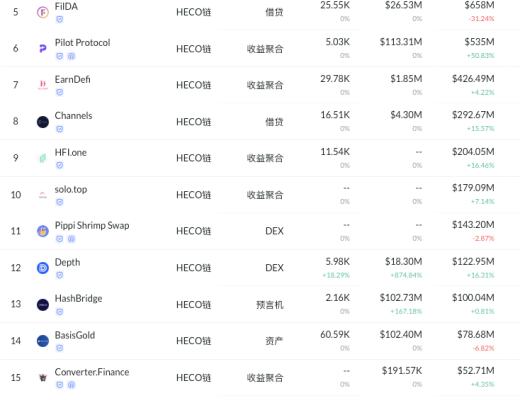This screenshot has height=400, width=520.
Task: Click the shield badge under Converter.Finance
Action: point(60,385)
